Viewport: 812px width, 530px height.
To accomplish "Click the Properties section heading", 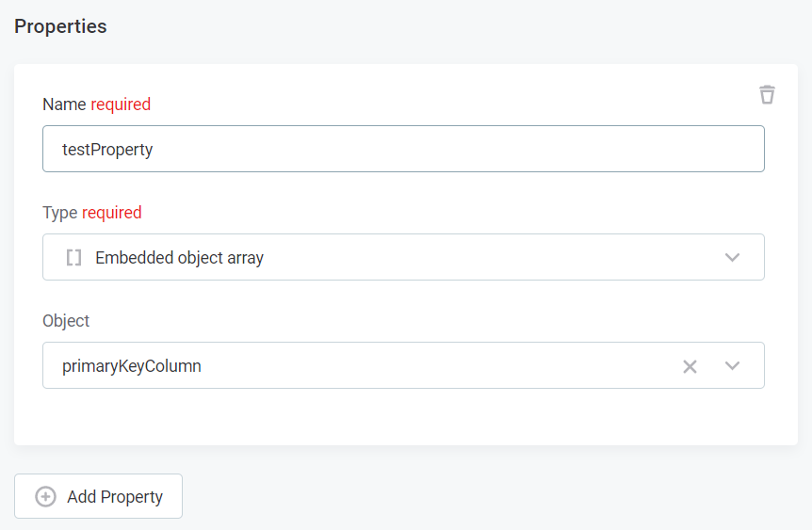I will click(x=60, y=26).
